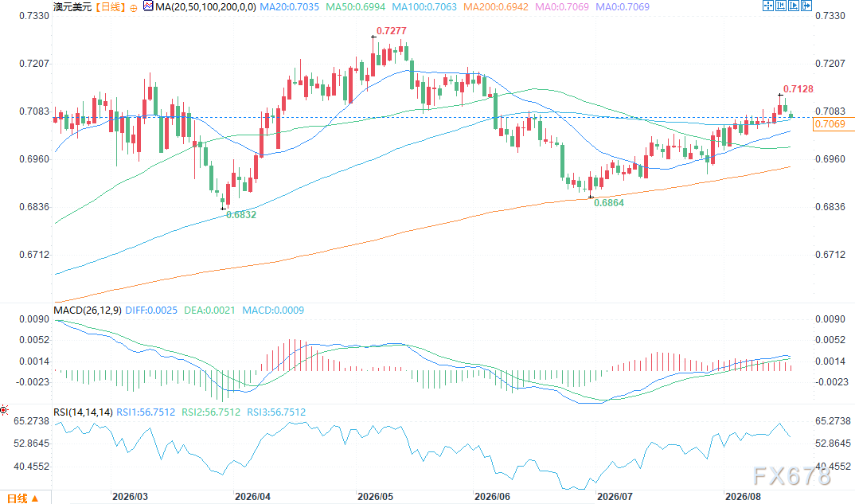
Task: Select the RSI2:56.7512 value
Action: tap(210, 412)
